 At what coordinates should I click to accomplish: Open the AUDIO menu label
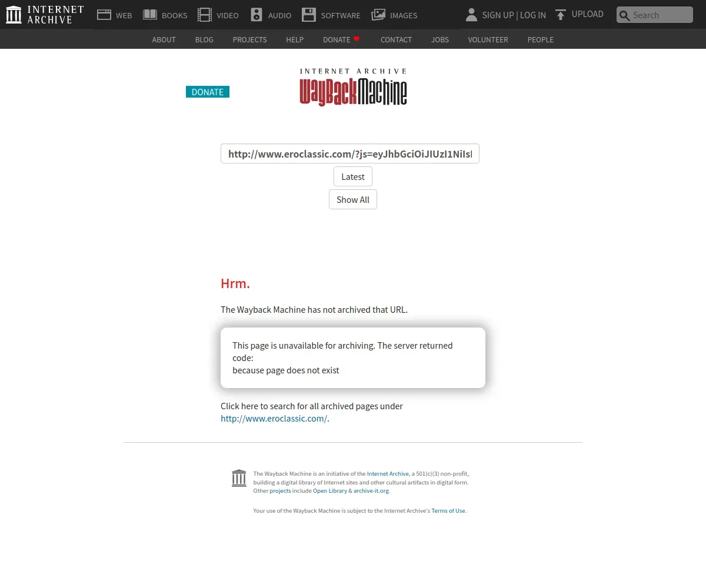tap(279, 15)
